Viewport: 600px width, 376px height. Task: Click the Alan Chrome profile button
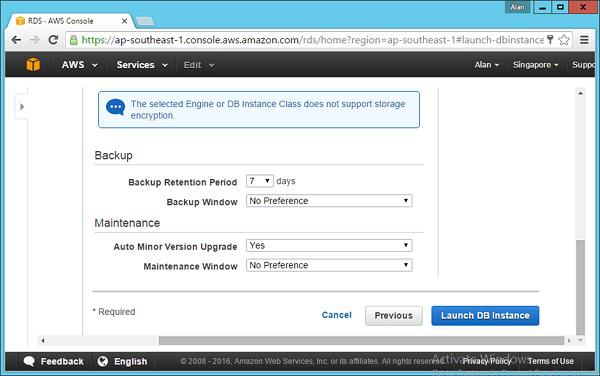click(517, 7)
